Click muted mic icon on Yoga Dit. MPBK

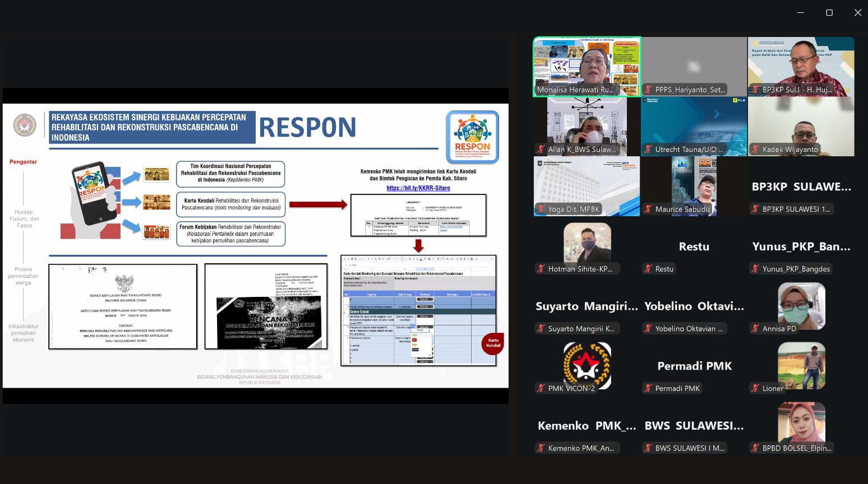[541, 209]
